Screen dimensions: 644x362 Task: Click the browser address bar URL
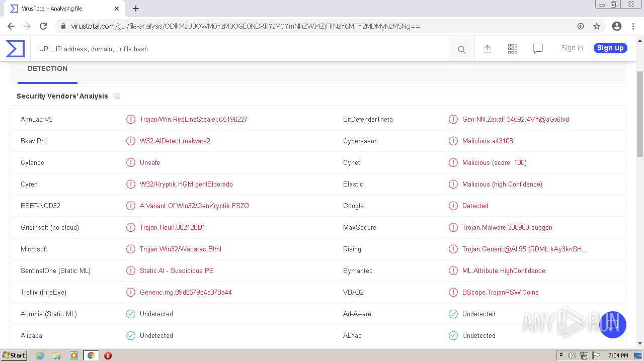246,26
